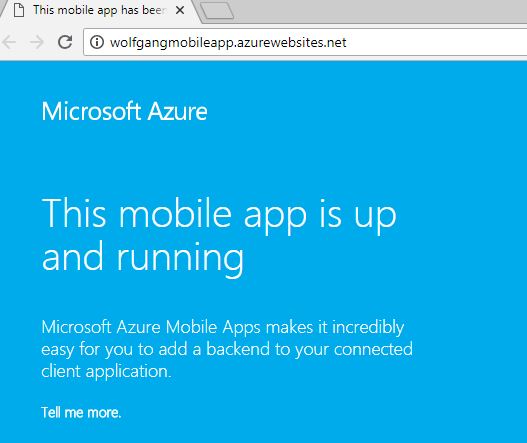Viewport: 527px width, 443px height.
Task: Click the 'client application.' text line
Action: coord(106,371)
